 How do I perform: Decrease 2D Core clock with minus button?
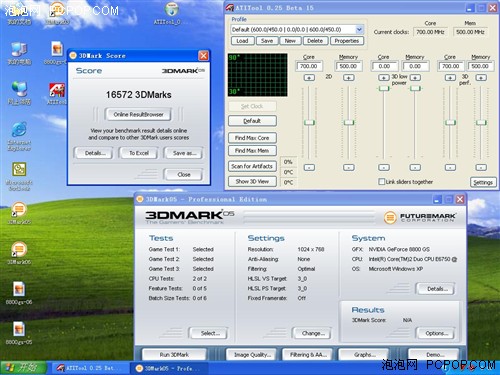[x=309, y=167]
